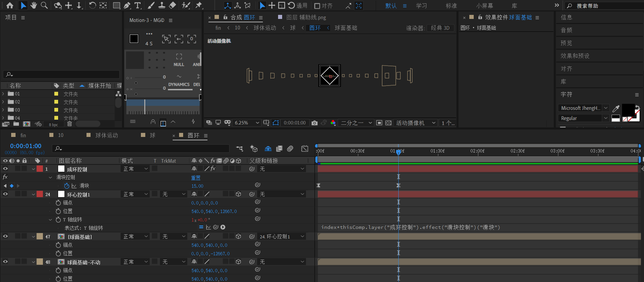Viewport: 644px width, 282px height.
Task: Open parent dropdown showing 24. 环心控制1
Action: tap(281, 236)
